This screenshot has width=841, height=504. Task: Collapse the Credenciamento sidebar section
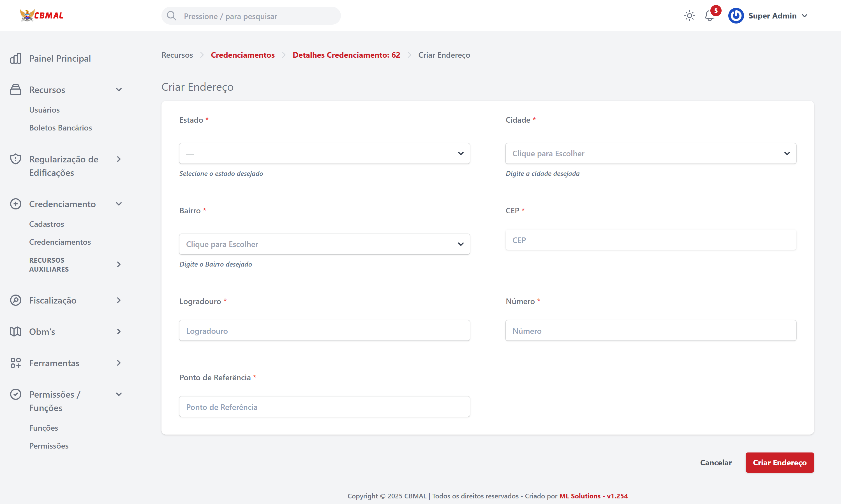(x=119, y=204)
